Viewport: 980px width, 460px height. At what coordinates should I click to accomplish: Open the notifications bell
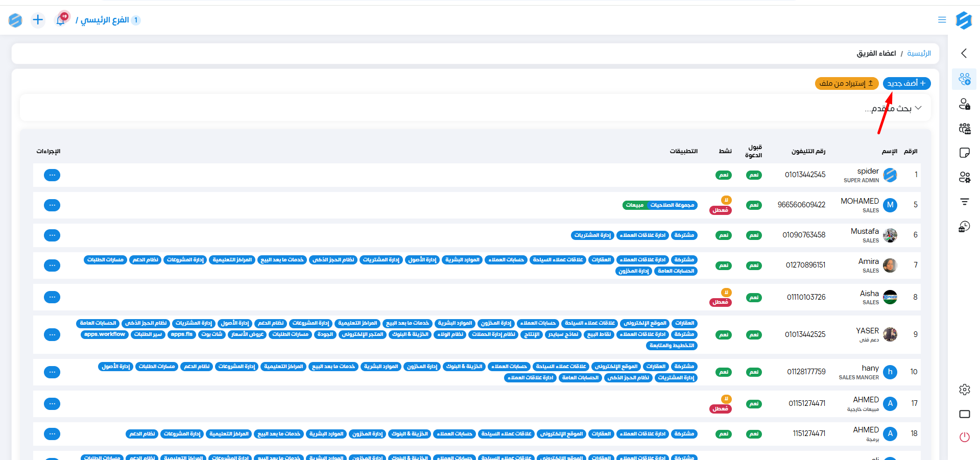pyautogui.click(x=61, y=20)
